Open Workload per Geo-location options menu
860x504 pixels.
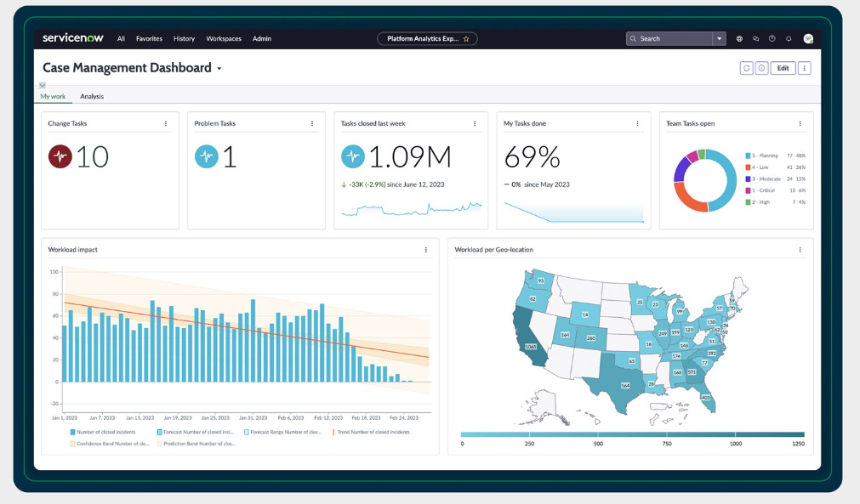(800, 250)
